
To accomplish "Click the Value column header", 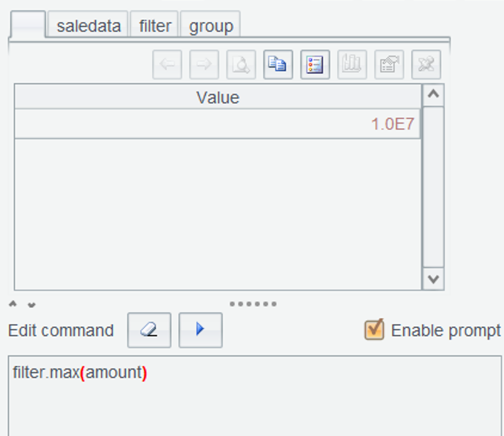I will [x=218, y=97].
